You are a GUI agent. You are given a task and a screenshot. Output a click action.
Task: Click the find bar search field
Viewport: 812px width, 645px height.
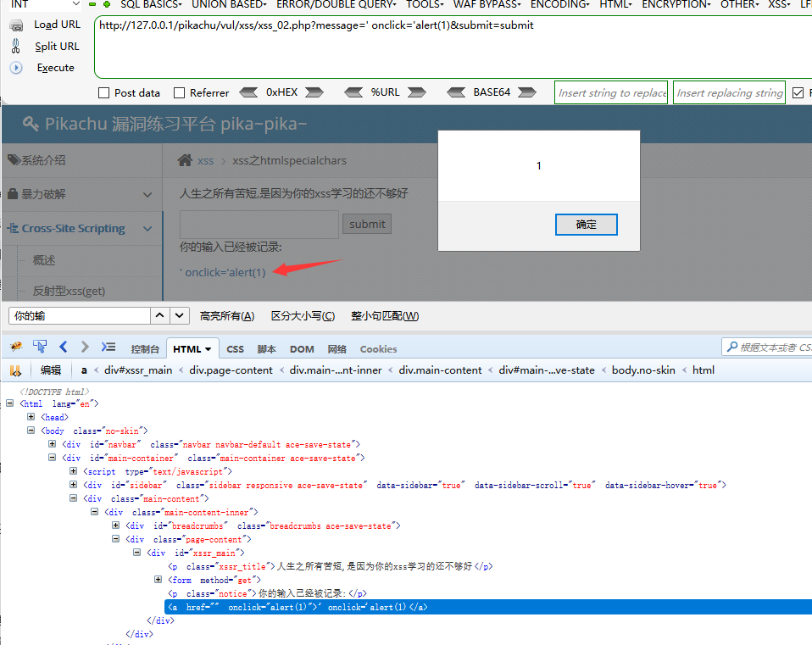pos(80,316)
